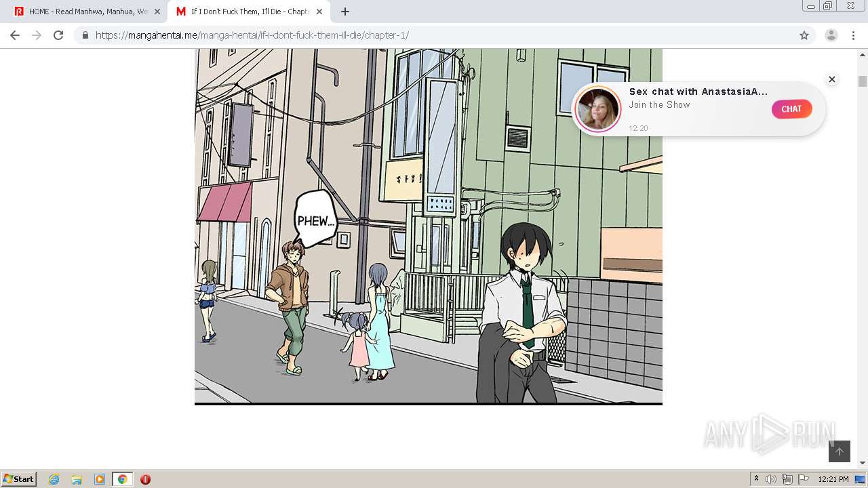The width and height of the screenshot is (868, 488).
Task: Jump to top with arrow button
Action: [x=840, y=451]
